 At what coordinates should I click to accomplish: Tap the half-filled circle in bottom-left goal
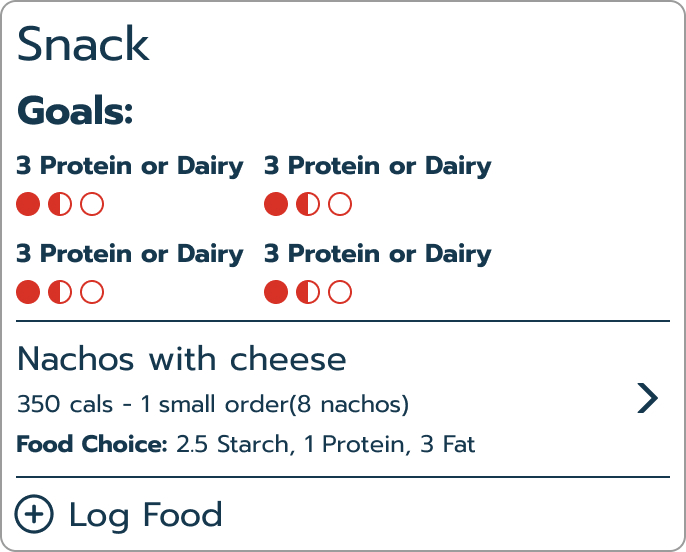click(x=60, y=293)
